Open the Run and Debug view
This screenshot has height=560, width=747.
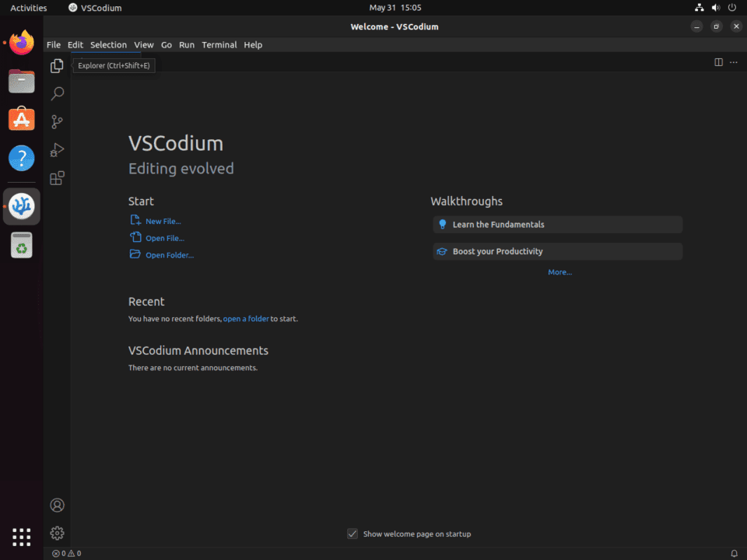tap(56, 149)
